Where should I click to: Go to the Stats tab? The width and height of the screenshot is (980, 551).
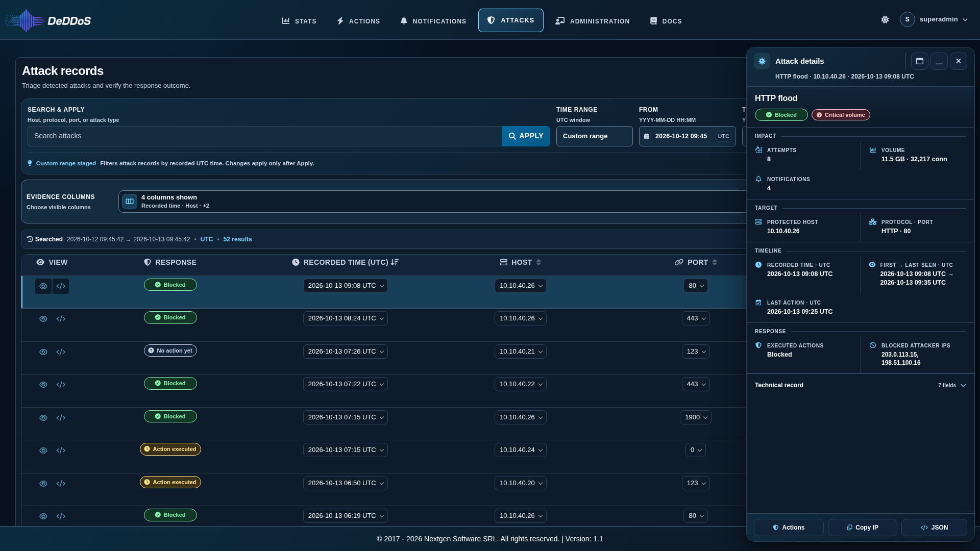click(x=299, y=21)
